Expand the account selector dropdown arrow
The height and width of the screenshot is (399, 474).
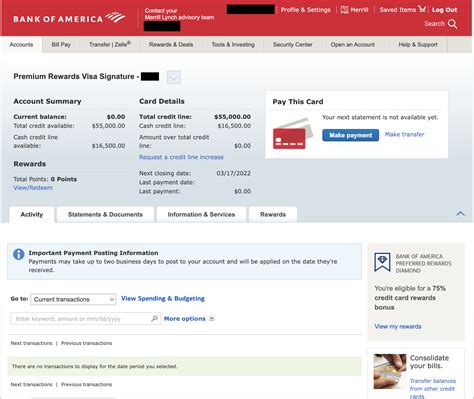tap(174, 77)
